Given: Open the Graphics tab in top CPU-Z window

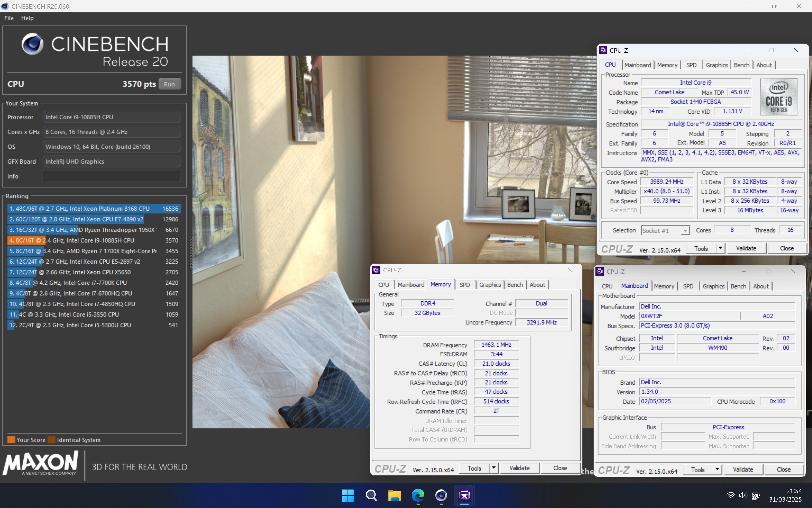Looking at the screenshot, I should [716, 65].
